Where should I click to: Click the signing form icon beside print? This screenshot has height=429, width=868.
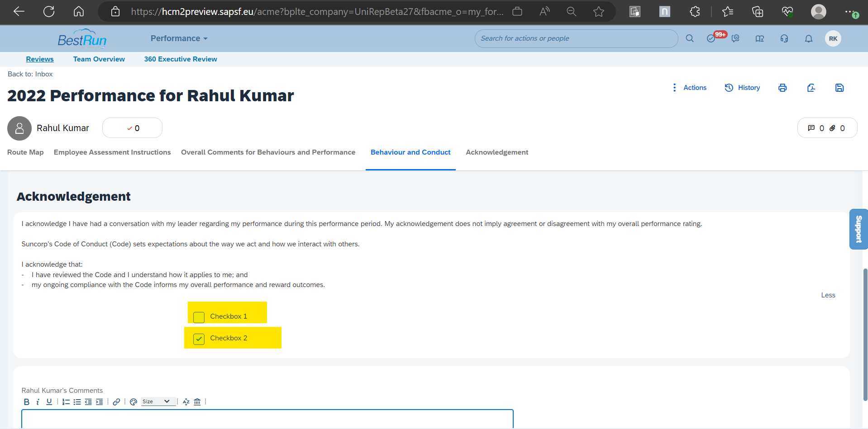(811, 88)
